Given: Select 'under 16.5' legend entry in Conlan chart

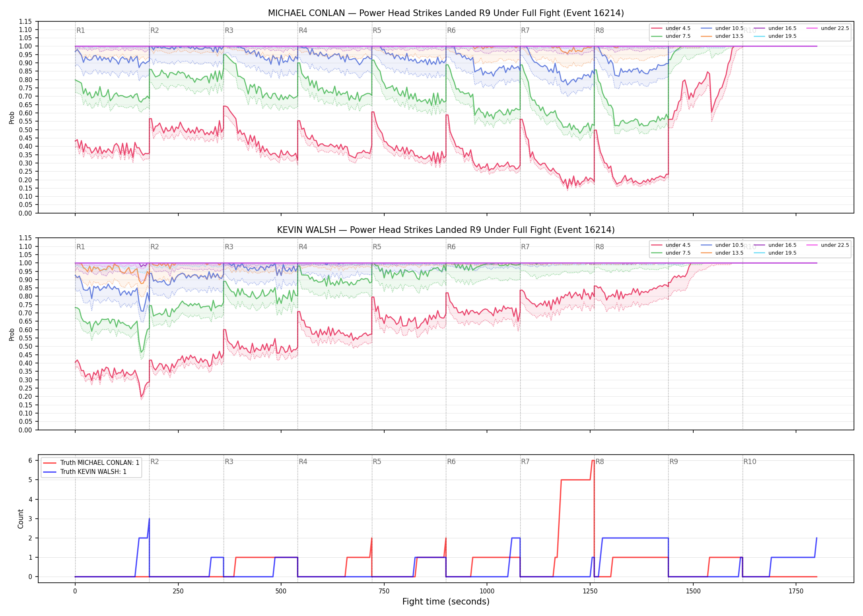Looking at the screenshot, I should tap(775, 28).
